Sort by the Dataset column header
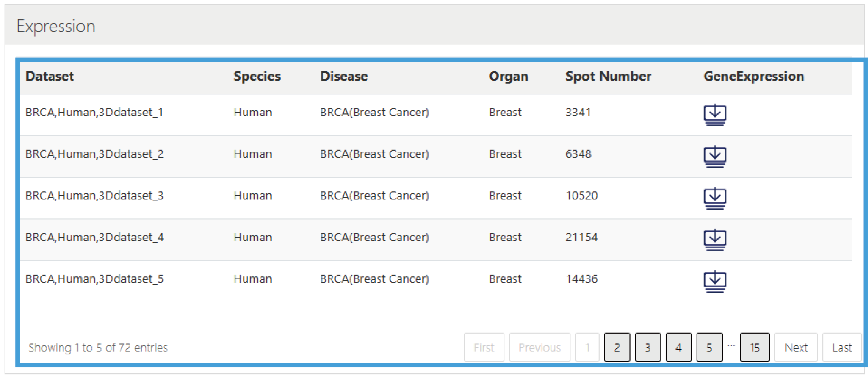This screenshot has height=380, width=868. [x=50, y=76]
